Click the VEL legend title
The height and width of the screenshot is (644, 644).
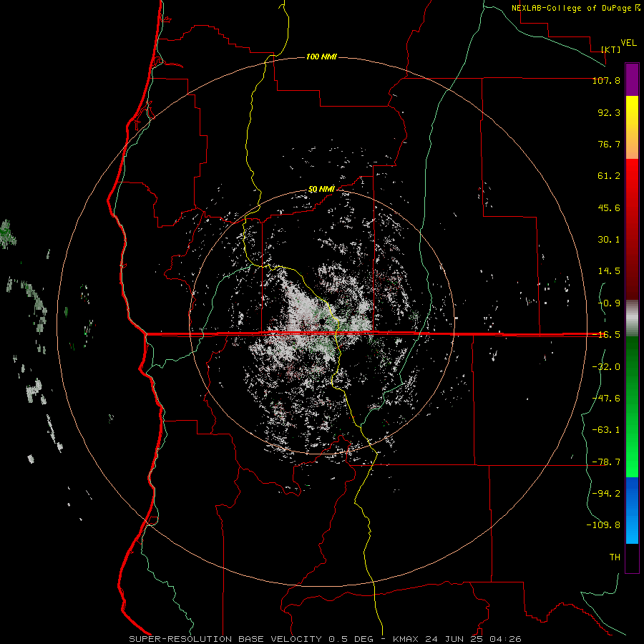pos(629,43)
